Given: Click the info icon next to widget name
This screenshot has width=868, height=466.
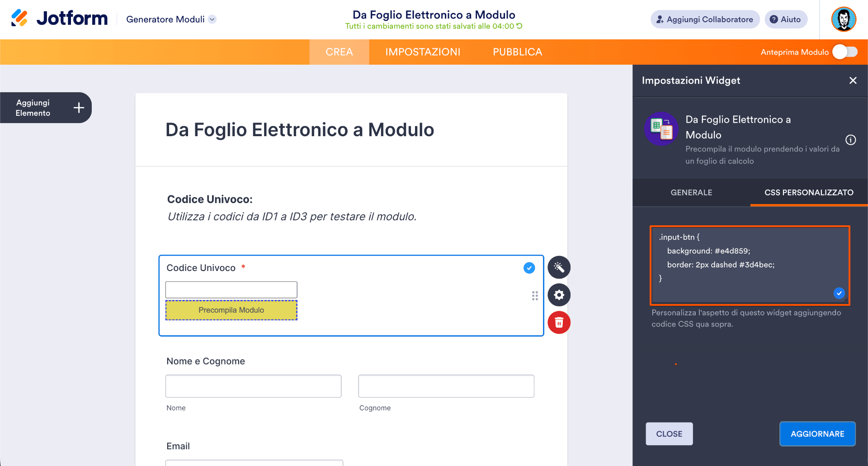Looking at the screenshot, I should [852, 140].
